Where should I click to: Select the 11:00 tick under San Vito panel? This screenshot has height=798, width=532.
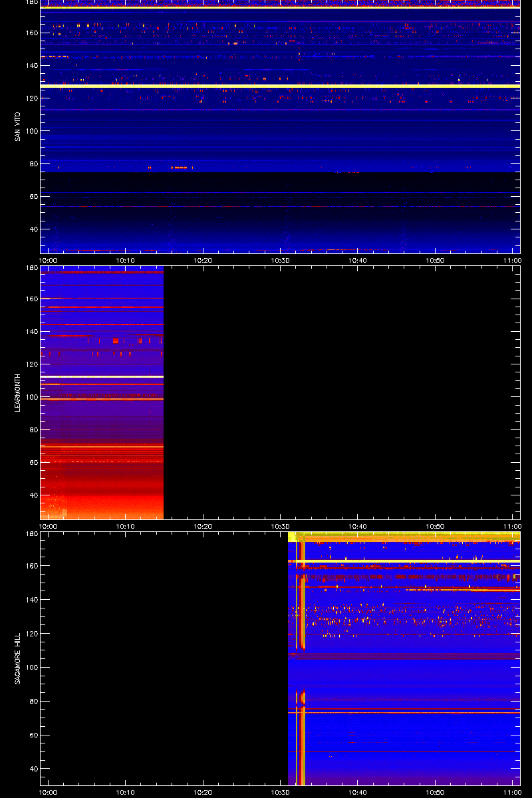pos(512,260)
